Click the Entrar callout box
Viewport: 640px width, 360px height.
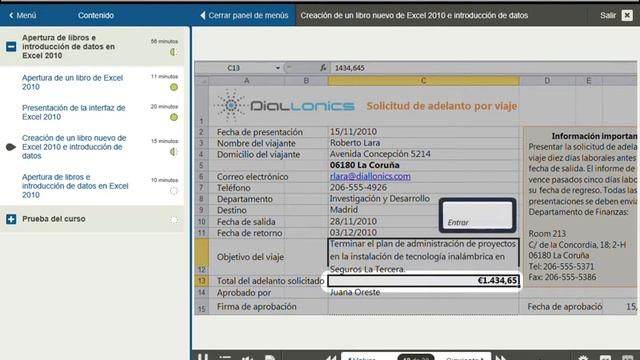click(x=477, y=215)
